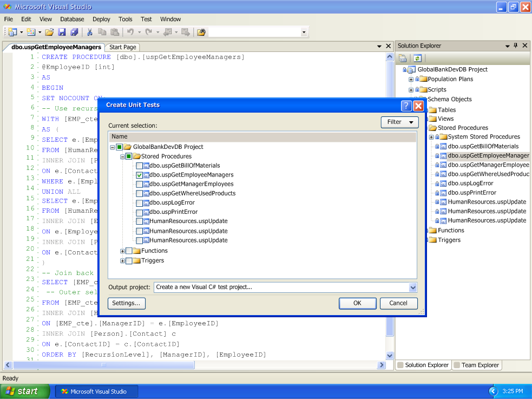Click the Save All toolbar icon
The width and height of the screenshot is (532, 399).
click(x=74, y=32)
